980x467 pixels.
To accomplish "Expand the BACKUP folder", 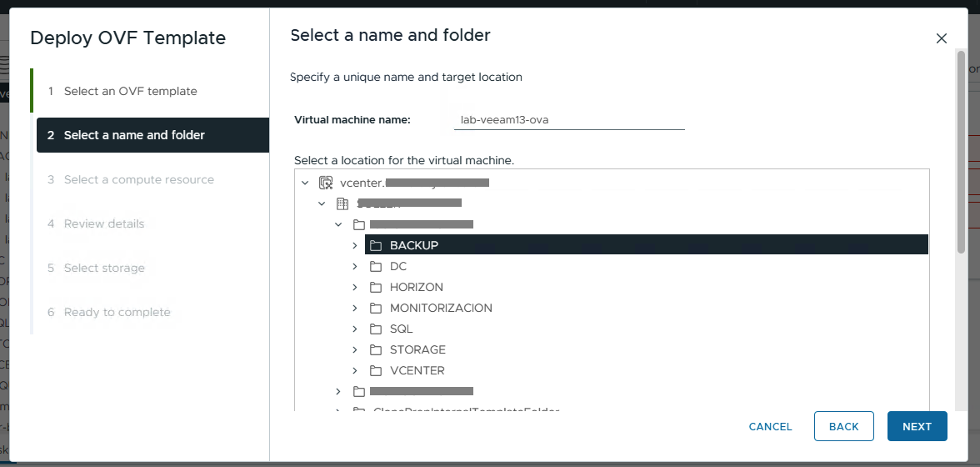I will [355, 246].
